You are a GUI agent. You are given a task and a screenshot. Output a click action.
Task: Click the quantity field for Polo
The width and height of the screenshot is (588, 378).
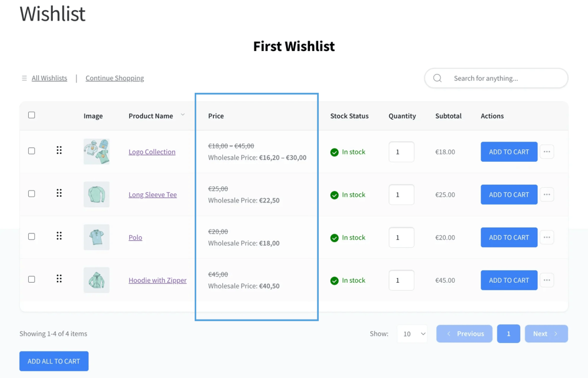[402, 237]
